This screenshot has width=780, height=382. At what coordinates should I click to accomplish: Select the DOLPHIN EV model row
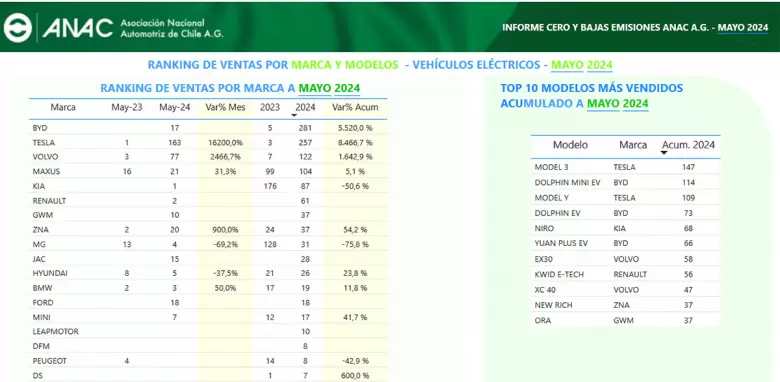(625, 213)
